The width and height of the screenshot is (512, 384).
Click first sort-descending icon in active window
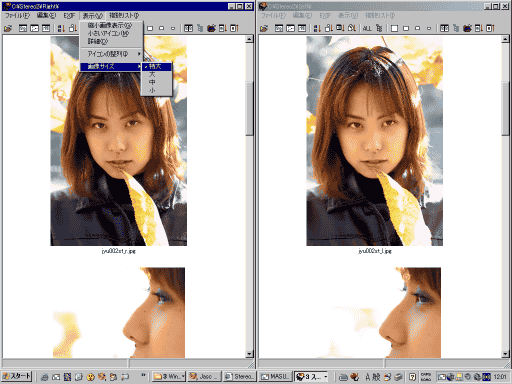pyautogui.click(x=61, y=28)
